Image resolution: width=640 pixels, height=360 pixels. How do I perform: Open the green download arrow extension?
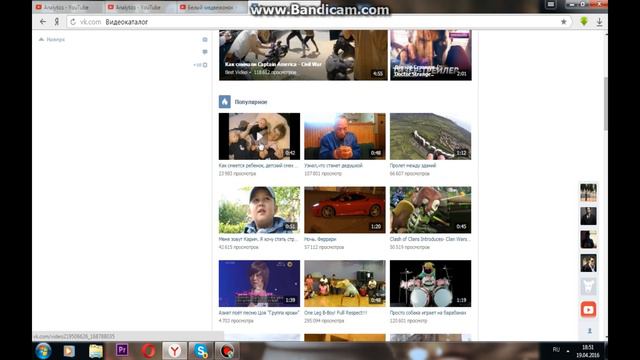coord(584,22)
